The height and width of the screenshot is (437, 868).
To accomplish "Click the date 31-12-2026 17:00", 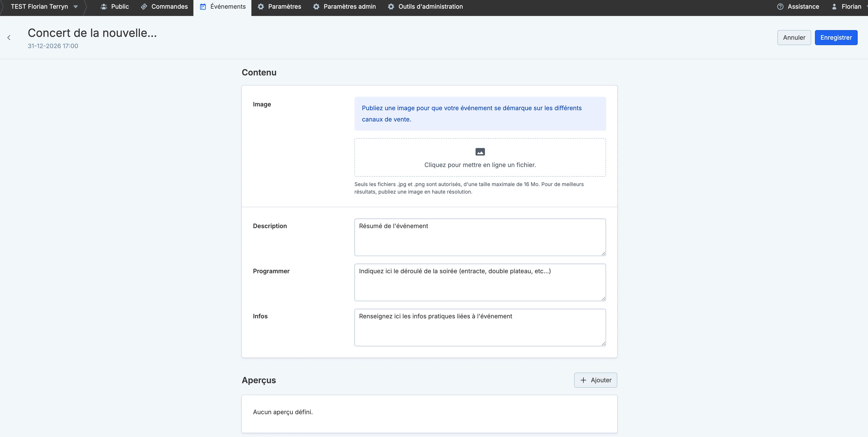I will [53, 46].
